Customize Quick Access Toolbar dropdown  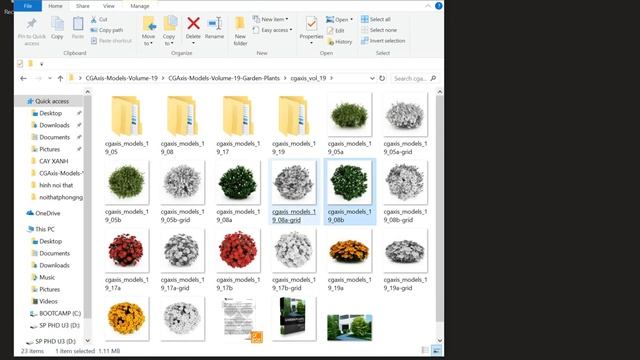coord(41,64)
